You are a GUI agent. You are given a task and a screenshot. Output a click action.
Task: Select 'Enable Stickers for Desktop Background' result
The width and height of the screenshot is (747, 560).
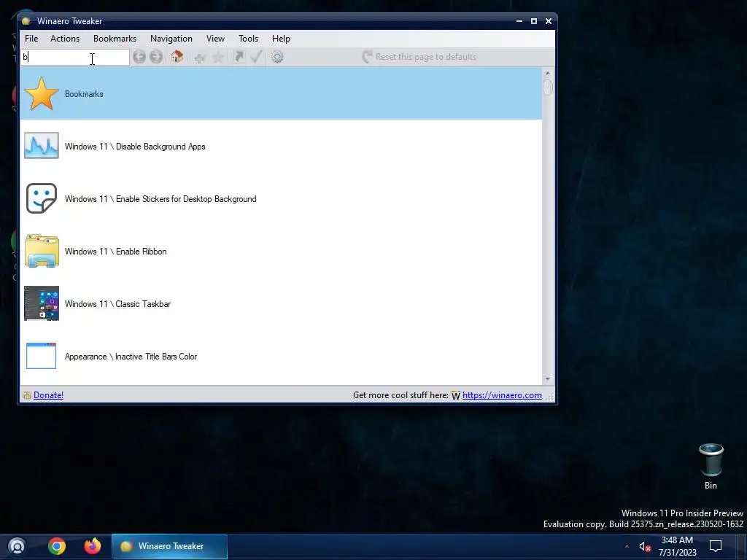(x=281, y=198)
